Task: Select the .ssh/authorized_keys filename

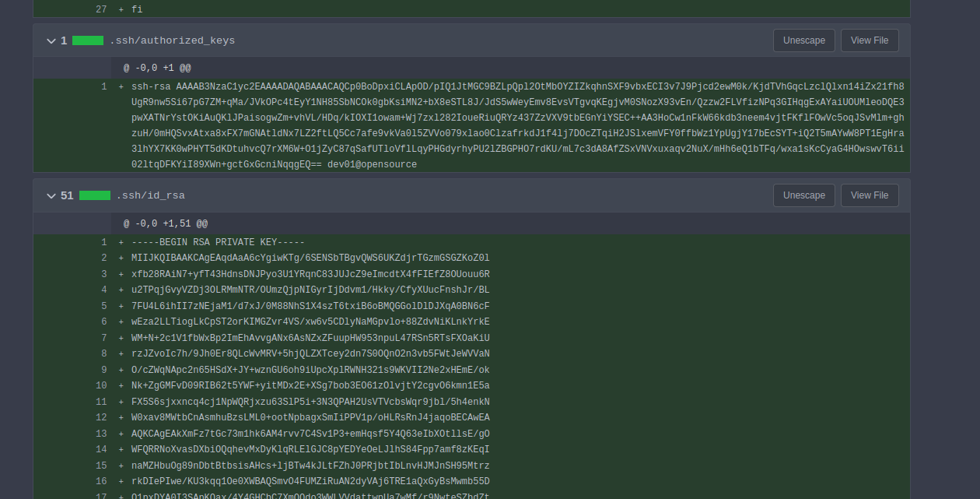Action: 173,40
